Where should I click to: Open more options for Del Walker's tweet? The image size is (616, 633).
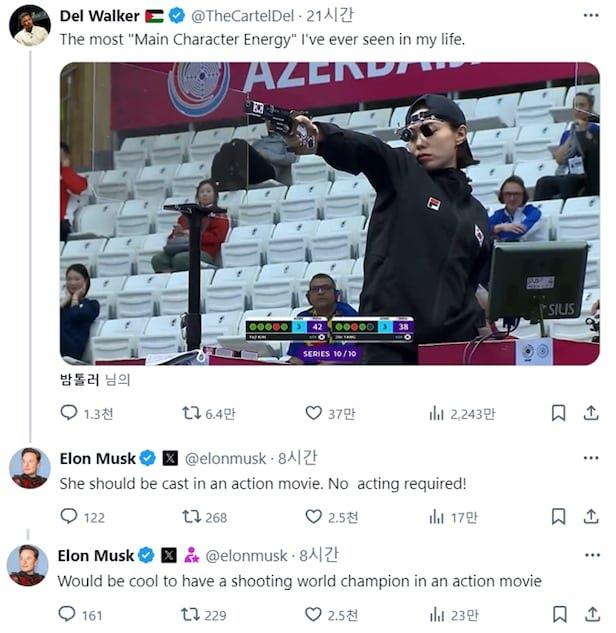590,15
